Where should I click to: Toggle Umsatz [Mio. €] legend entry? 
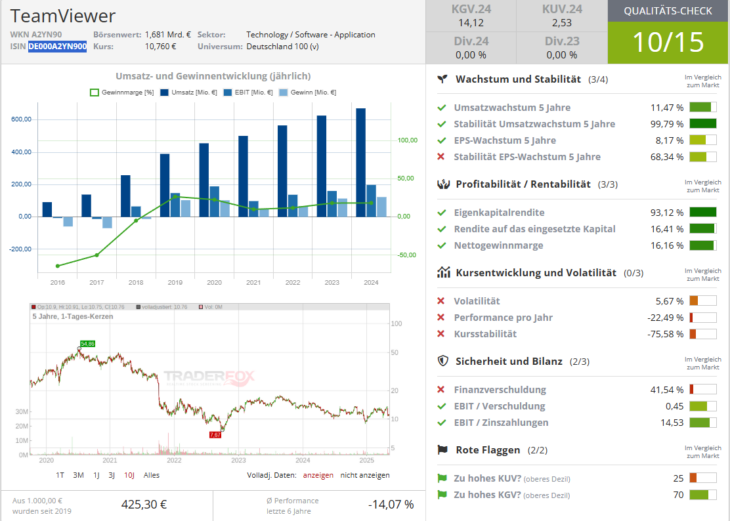(189, 92)
